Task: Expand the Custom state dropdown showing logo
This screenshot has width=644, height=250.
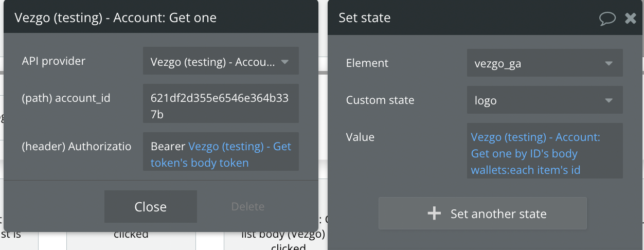Action: (x=544, y=100)
